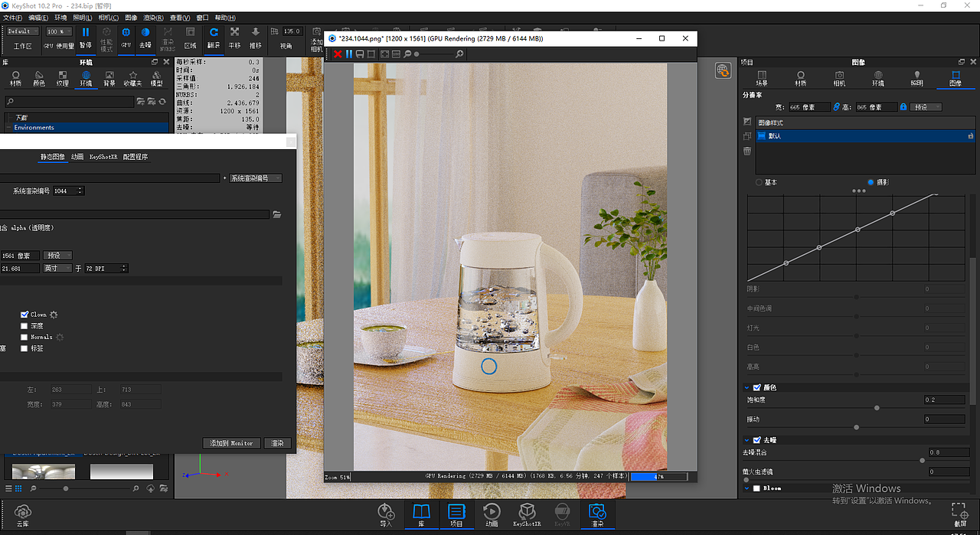
Task: Click the 渲染 button in render dialog
Action: click(x=277, y=443)
